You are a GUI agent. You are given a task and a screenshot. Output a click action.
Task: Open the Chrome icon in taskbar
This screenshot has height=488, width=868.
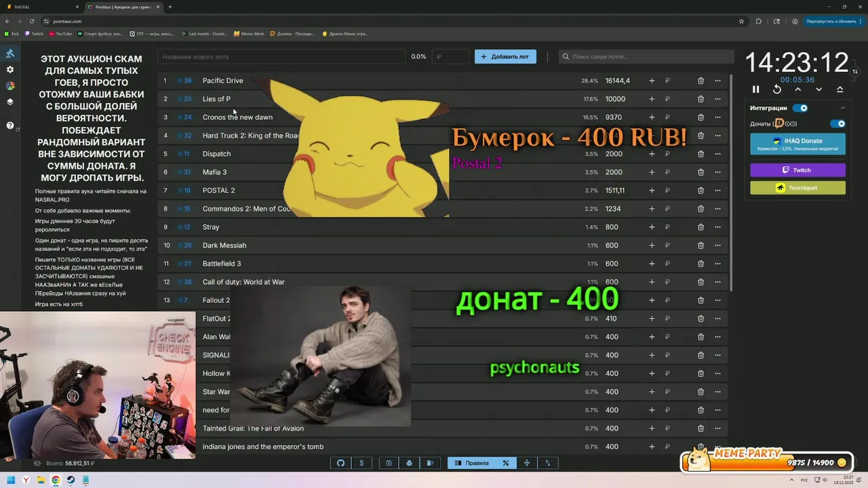click(x=56, y=481)
